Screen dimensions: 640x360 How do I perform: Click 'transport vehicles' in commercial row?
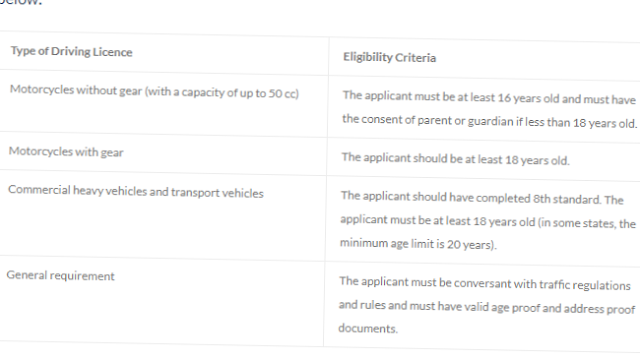(217, 193)
